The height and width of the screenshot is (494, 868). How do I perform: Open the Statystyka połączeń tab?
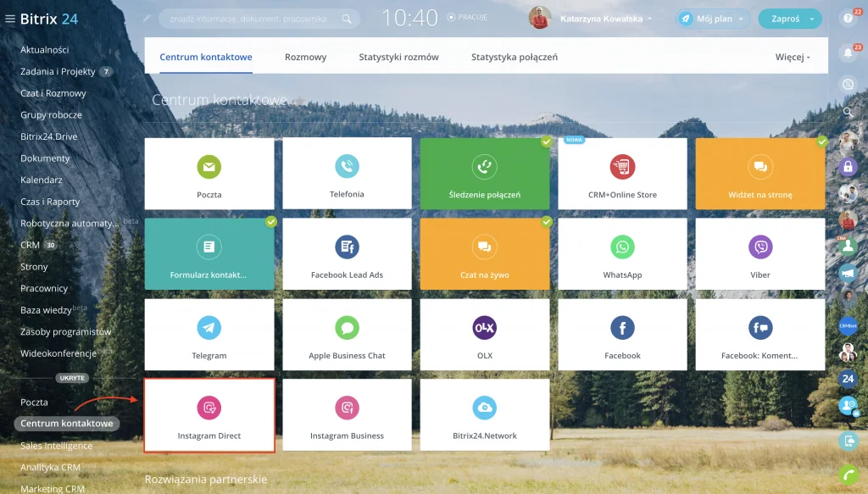[x=515, y=57]
